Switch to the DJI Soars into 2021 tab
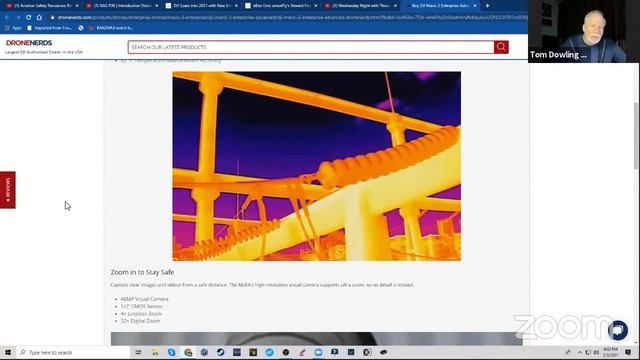This screenshot has width=640, height=360. point(202,6)
